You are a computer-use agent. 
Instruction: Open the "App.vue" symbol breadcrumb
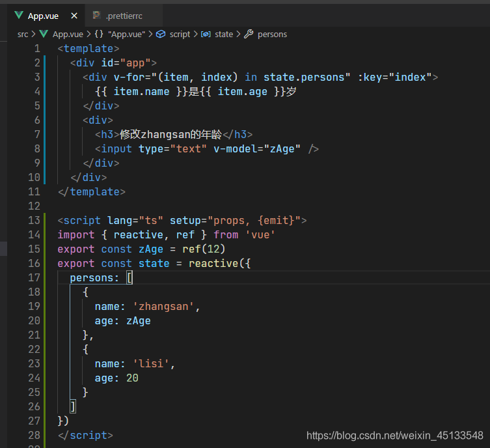128,34
